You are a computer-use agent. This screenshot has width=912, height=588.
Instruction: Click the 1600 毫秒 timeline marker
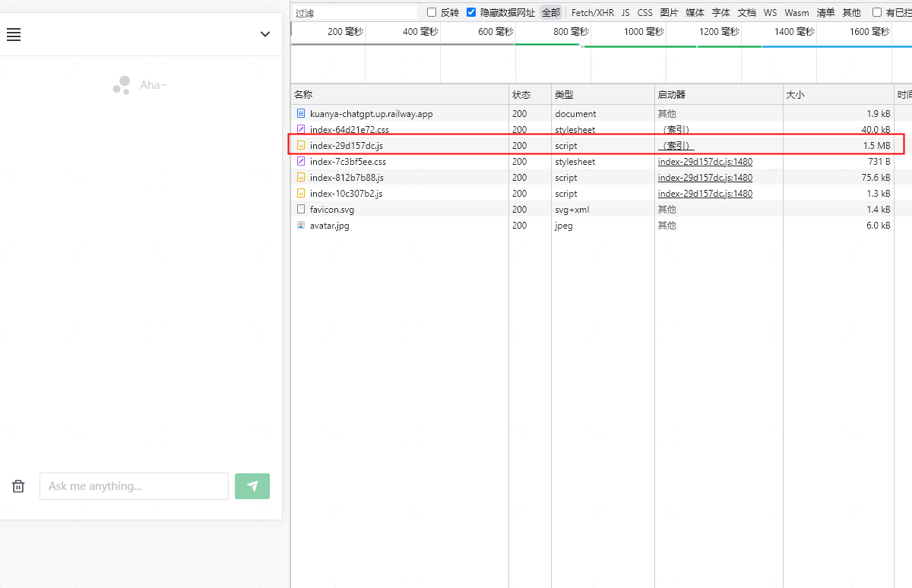click(869, 32)
